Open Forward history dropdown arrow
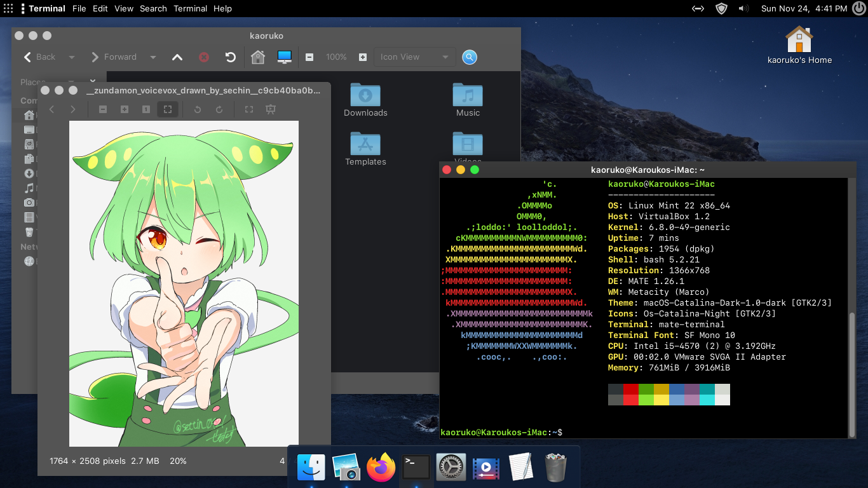Viewport: 868px width, 488px height. pos(153,57)
